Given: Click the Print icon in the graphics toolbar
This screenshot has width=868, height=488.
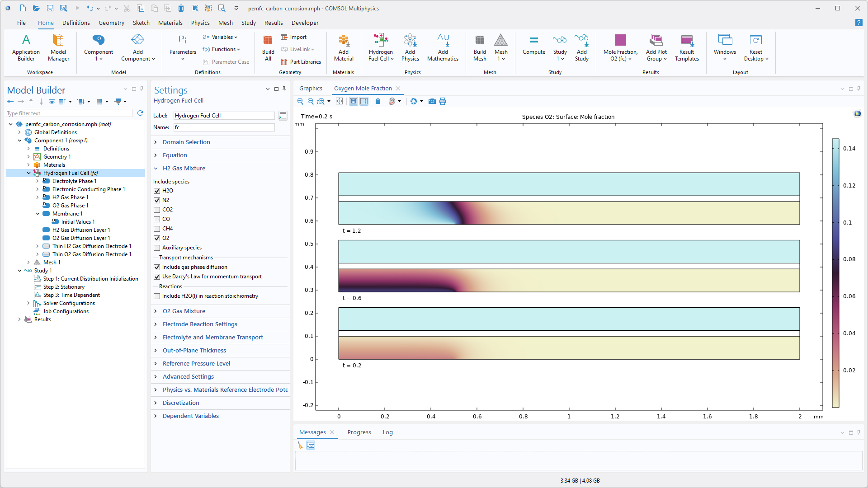Looking at the screenshot, I should click(x=443, y=101).
